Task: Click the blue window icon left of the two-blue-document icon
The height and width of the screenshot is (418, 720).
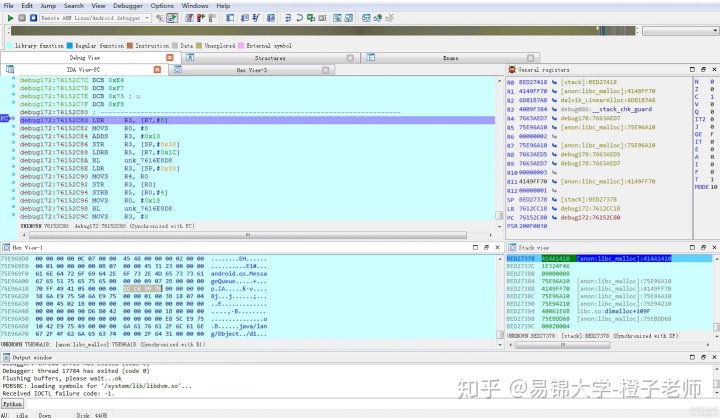Action: coord(230,18)
